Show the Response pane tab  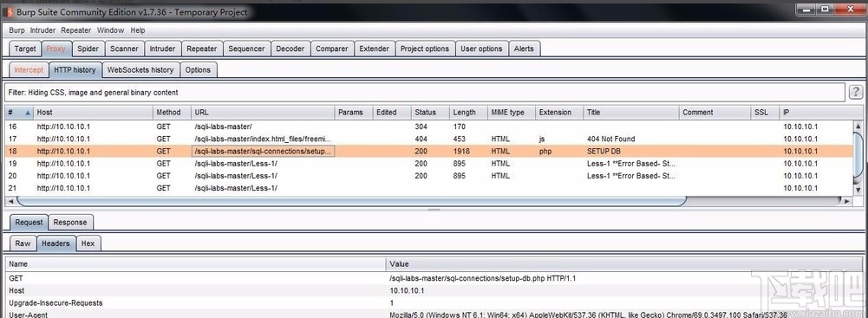[69, 223]
